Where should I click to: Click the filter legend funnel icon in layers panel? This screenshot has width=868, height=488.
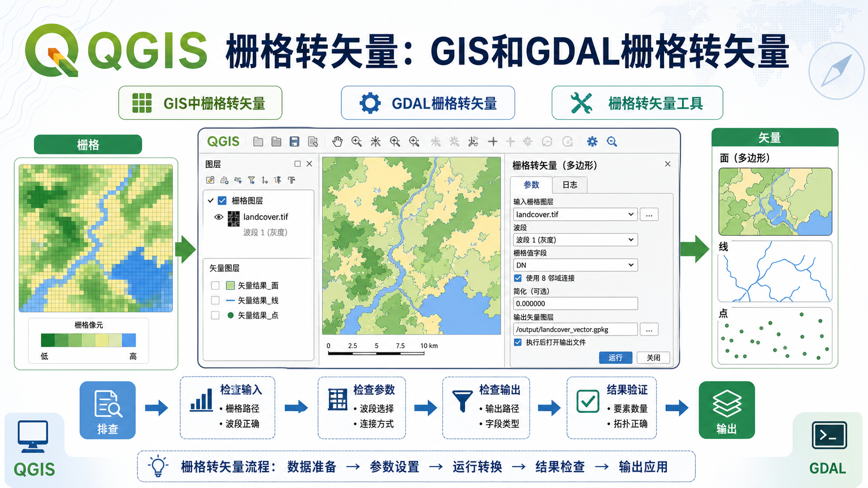(x=251, y=180)
